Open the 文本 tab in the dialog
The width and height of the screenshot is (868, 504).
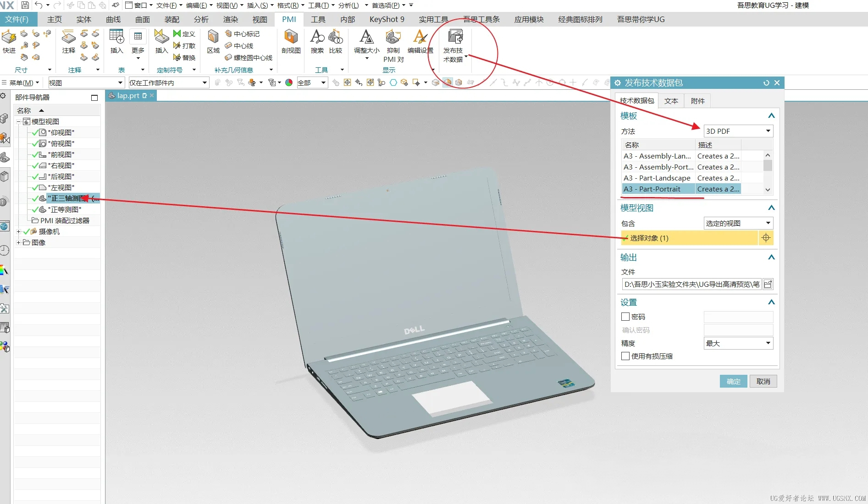click(671, 101)
